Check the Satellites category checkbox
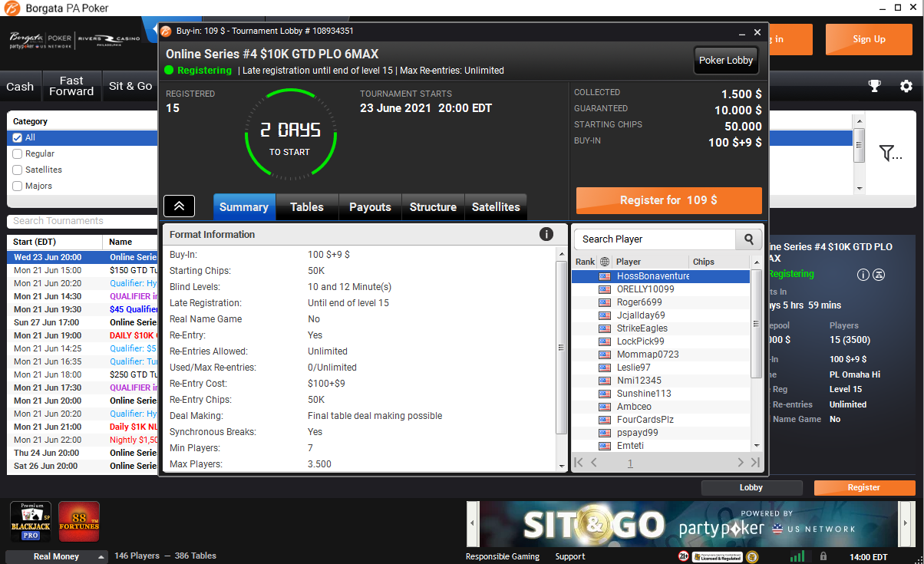The height and width of the screenshot is (564, 924). click(x=18, y=170)
